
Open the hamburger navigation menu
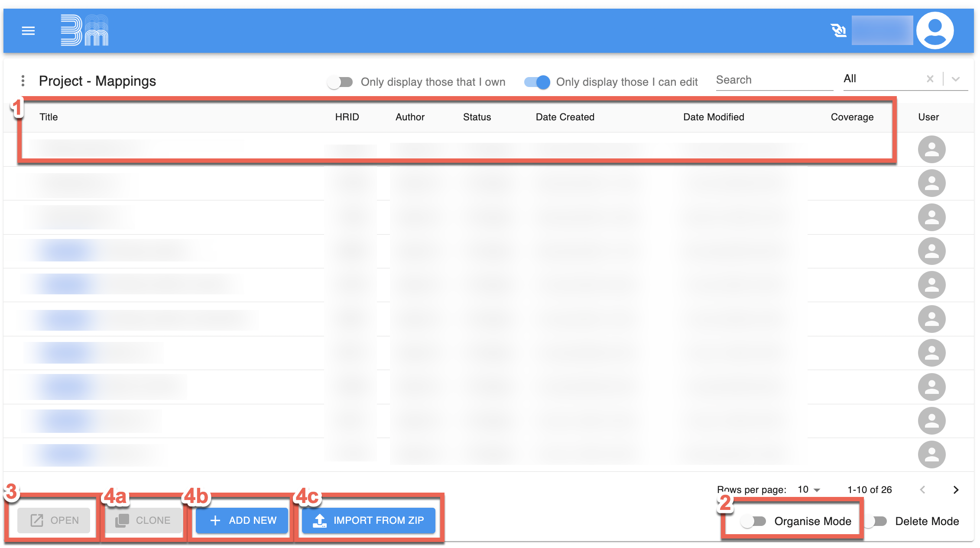coord(28,31)
